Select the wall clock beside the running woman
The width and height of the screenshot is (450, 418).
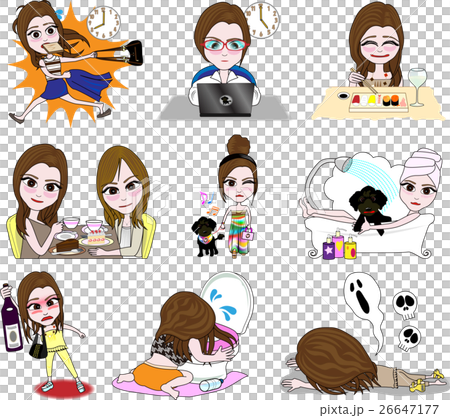coord(104,23)
